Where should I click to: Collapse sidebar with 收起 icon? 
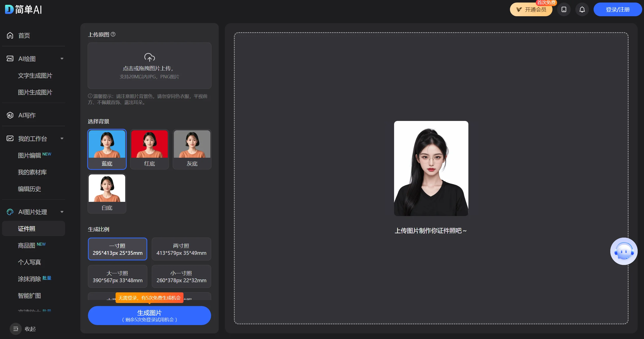[16, 329]
